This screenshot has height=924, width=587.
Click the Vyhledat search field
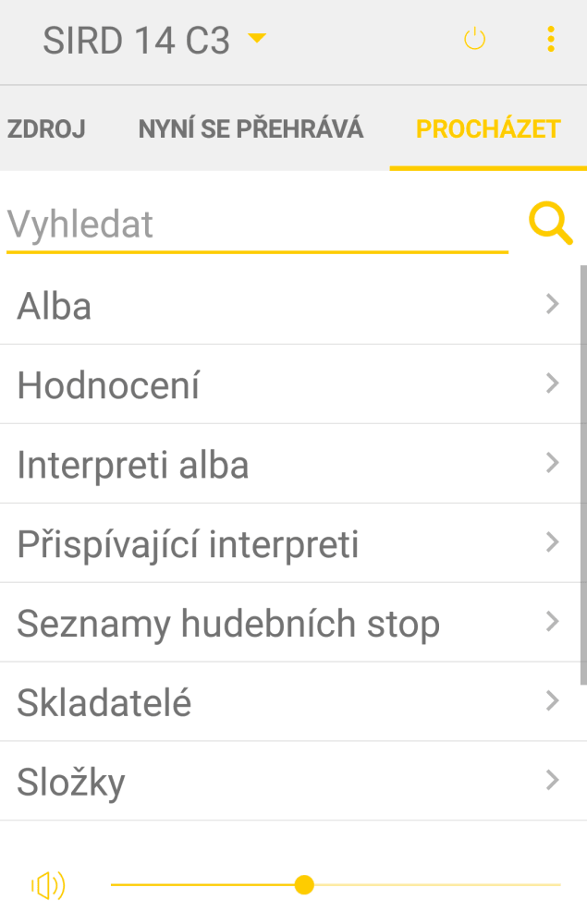coord(257,225)
